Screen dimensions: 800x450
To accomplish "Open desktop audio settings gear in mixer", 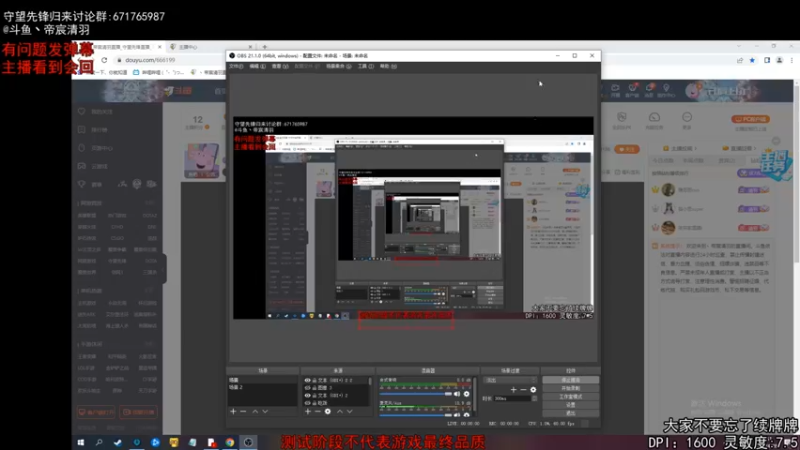I will pos(466,394).
